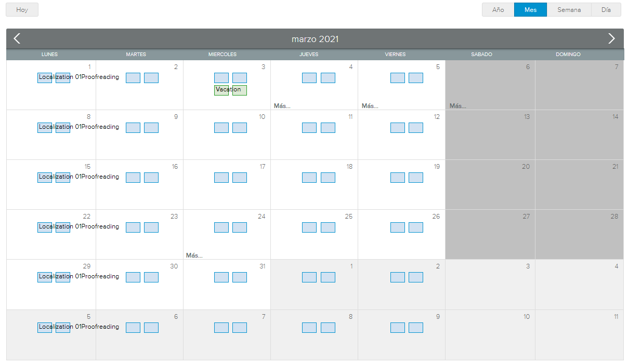The width and height of the screenshot is (628, 364).
Task: Expand Más... link on Thursday March 4
Action: point(282,106)
